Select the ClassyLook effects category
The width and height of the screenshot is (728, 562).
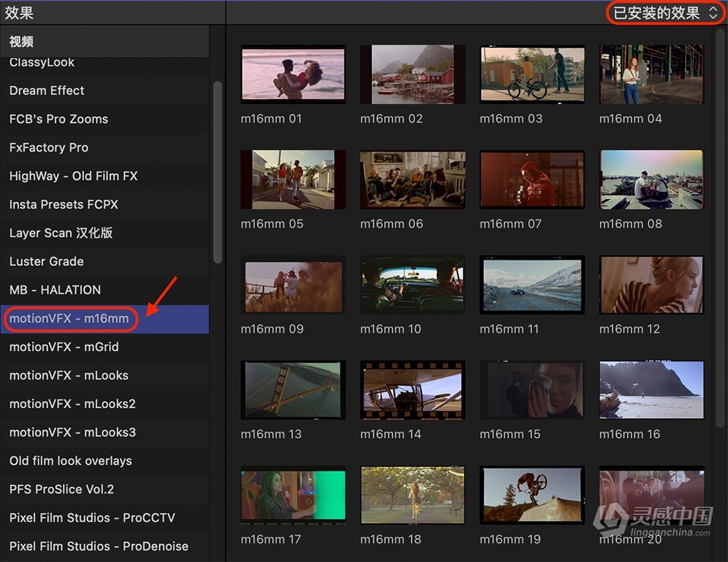tap(104, 63)
